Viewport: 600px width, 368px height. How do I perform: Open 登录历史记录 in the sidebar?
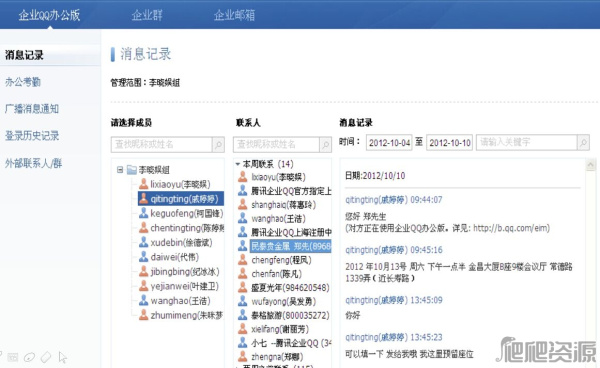pos(32,135)
